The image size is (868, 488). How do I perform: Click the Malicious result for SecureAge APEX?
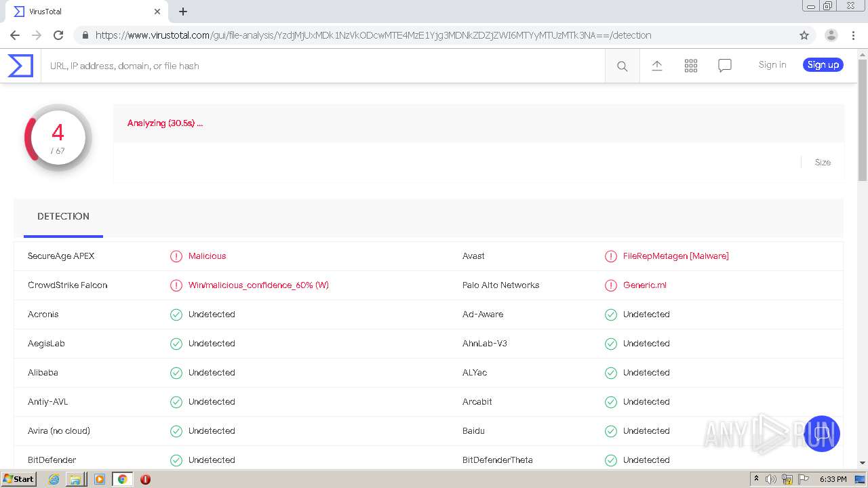pyautogui.click(x=207, y=256)
